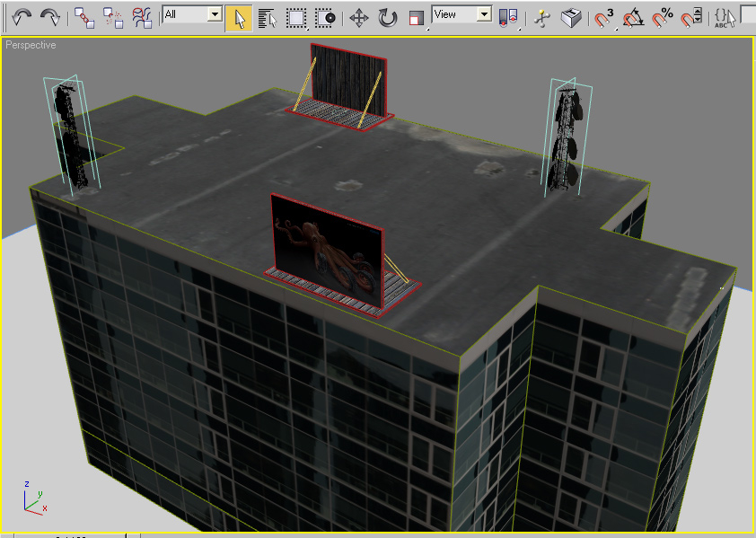This screenshot has width=756, height=538.
Task: Open the Selection Filter dropdown showing All
Action: [213, 13]
